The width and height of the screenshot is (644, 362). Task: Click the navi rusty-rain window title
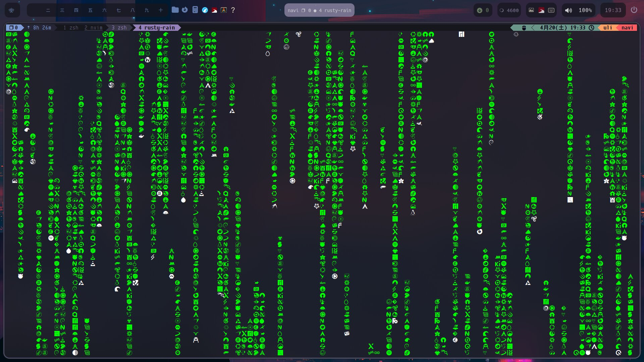click(x=319, y=10)
